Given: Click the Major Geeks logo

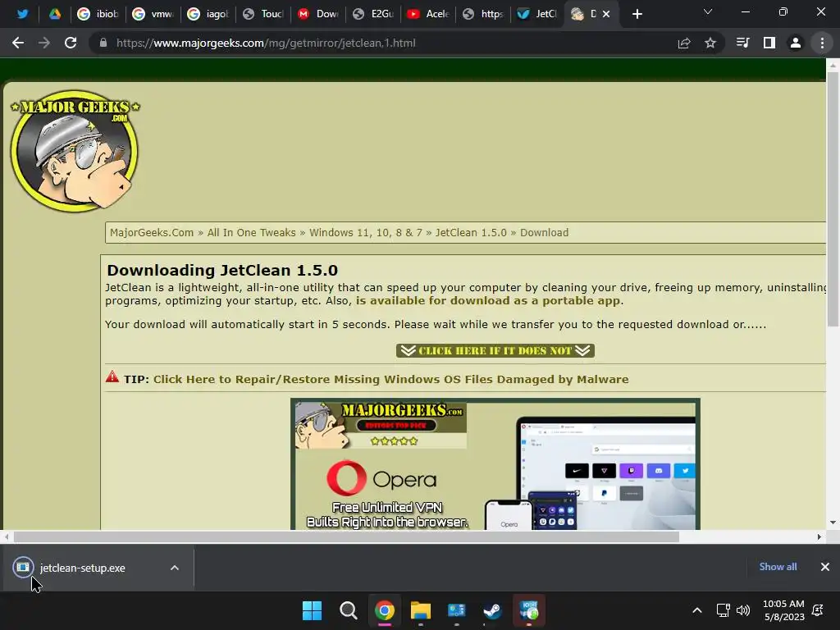Looking at the screenshot, I should coord(75,151).
